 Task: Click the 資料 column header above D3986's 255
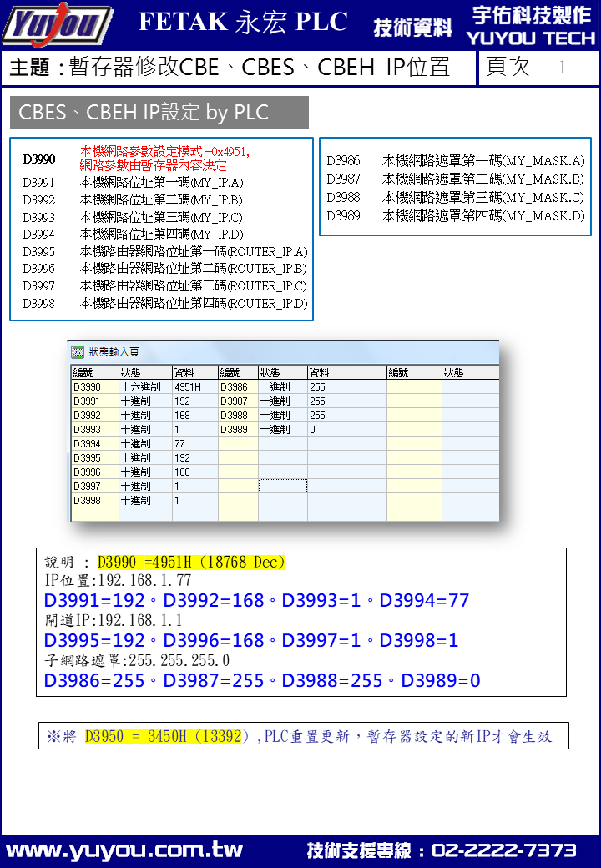pyautogui.click(x=347, y=372)
